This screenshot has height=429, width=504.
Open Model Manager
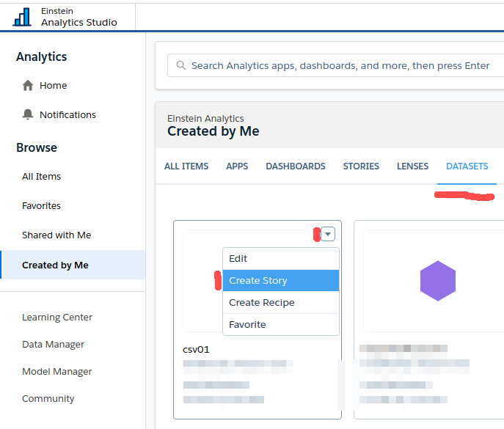click(x=57, y=372)
